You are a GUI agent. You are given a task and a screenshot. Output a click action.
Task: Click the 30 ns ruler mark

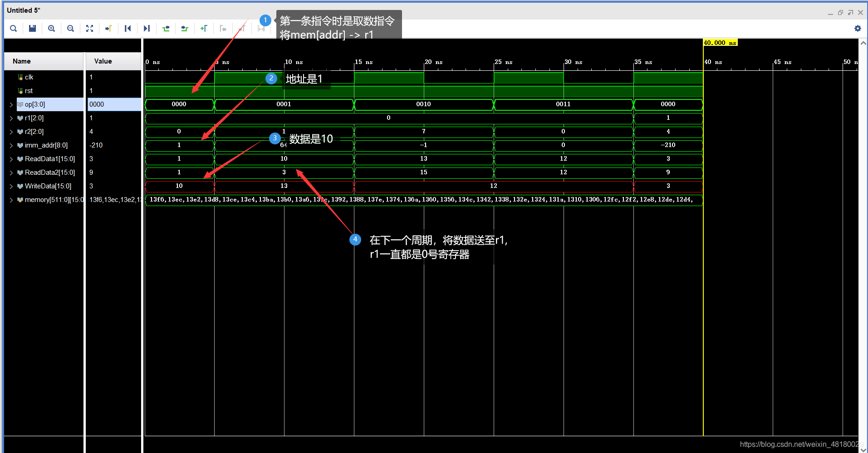pyautogui.click(x=573, y=62)
